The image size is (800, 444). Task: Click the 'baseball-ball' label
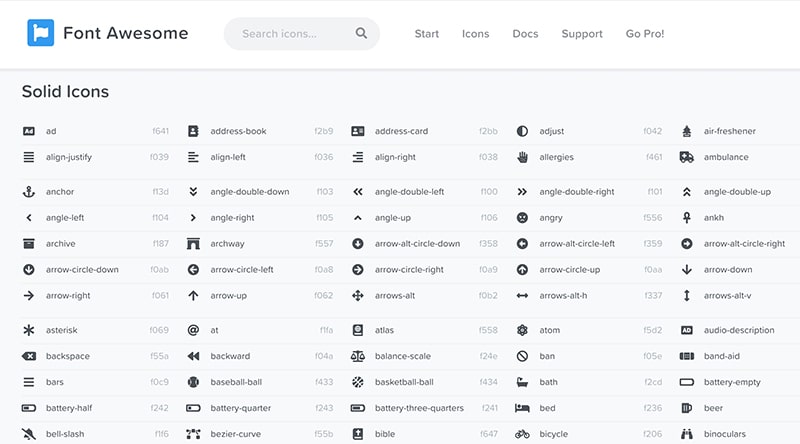point(236,382)
